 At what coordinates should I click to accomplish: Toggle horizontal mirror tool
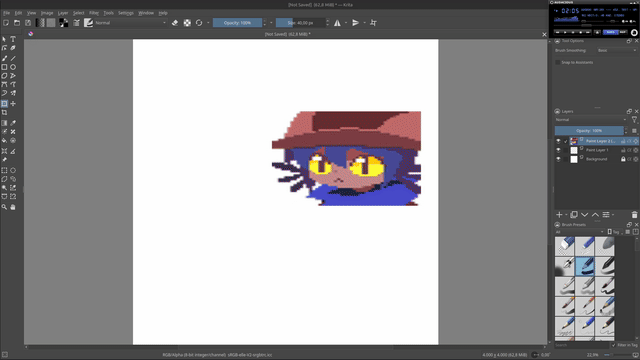pyautogui.click(x=337, y=23)
